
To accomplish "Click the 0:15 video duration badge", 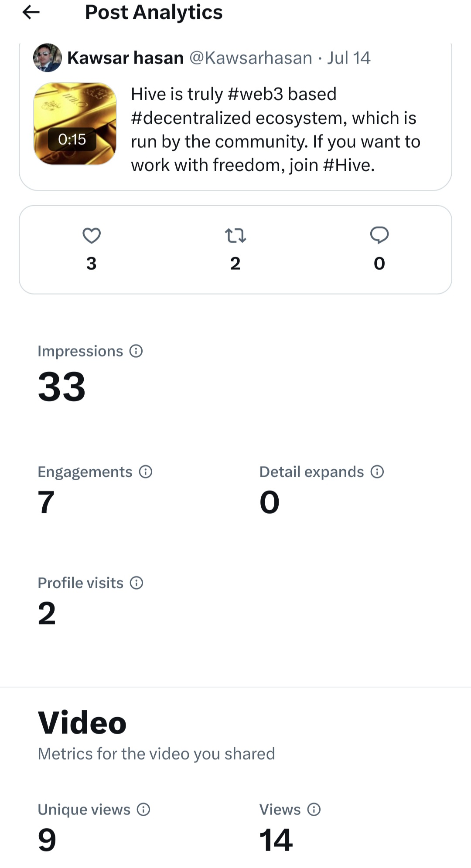I will pyautogui.click(x=72, y=139).
